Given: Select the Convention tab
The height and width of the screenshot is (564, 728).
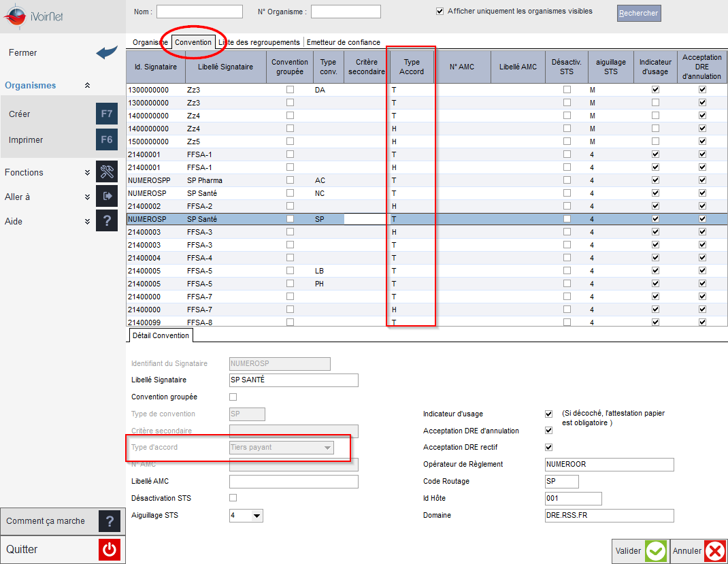Looking at the screenshot, I should (193, 42).
